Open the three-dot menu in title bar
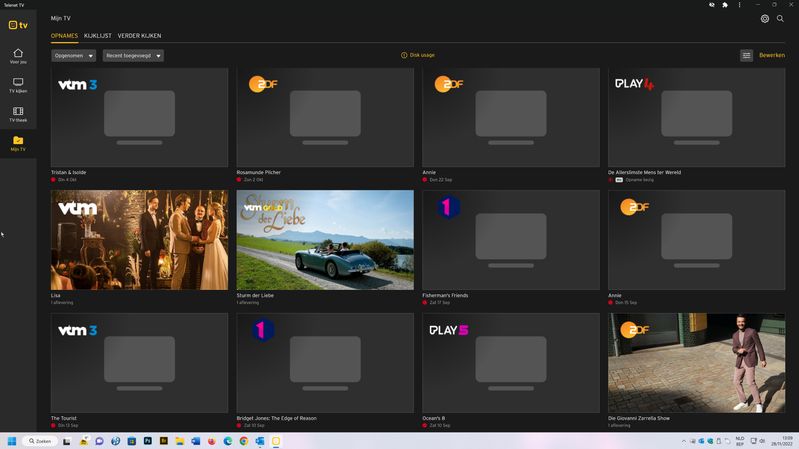The image size is (799, 449). pyautogui.click(x=739, y=5)
